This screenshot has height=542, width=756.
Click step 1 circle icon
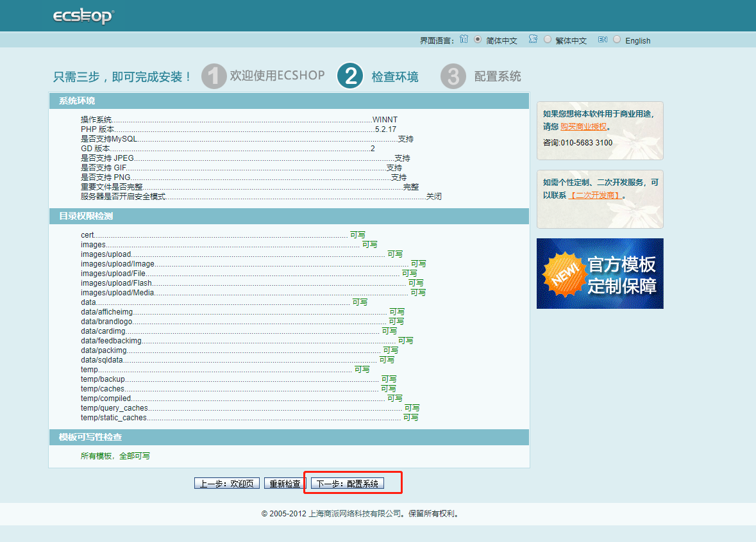214,76
